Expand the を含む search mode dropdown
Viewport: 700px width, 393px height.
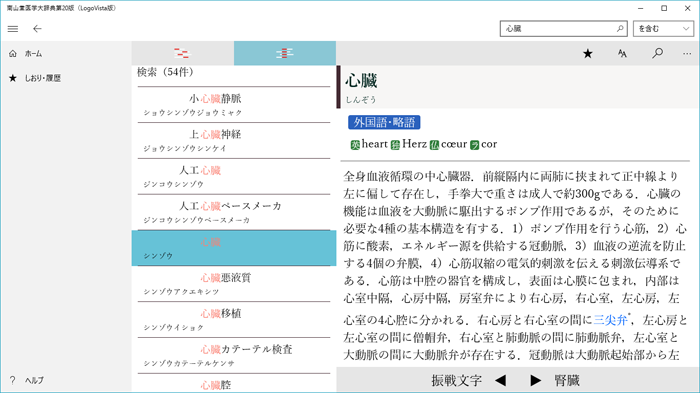[663, 29]
